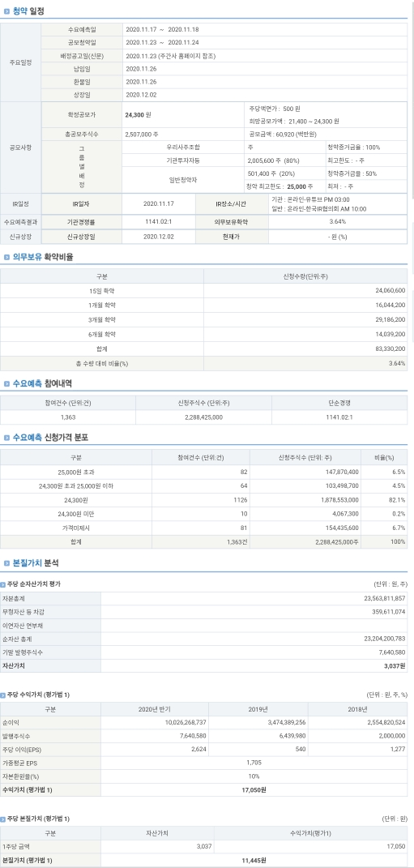Select 참여건수 value 1,363
The image size is (414, 868).
(68, 417)
